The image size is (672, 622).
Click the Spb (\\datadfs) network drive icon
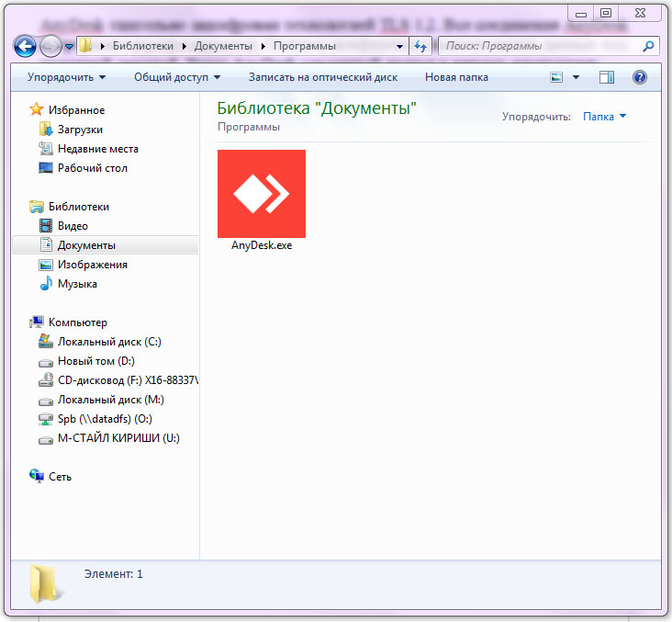pos(45,419)
